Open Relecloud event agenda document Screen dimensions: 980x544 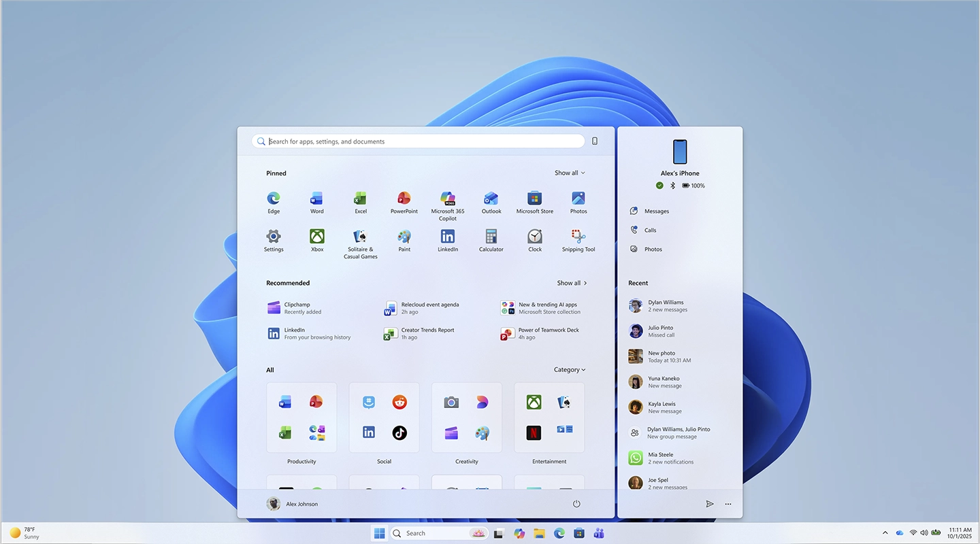tap(422, 308)
